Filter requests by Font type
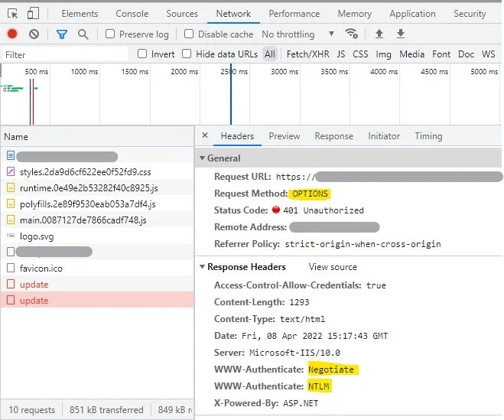Screen dimensions: 504x420 click(441, 54)
